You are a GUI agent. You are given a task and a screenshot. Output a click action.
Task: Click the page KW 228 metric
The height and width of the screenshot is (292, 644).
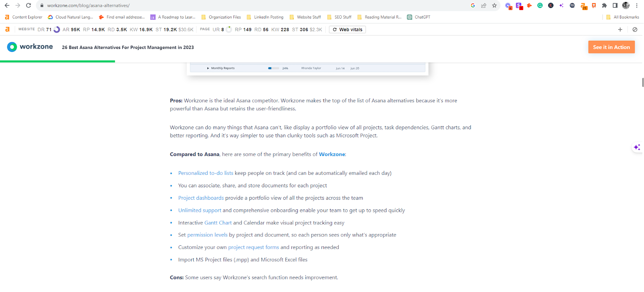coord(280,29)
